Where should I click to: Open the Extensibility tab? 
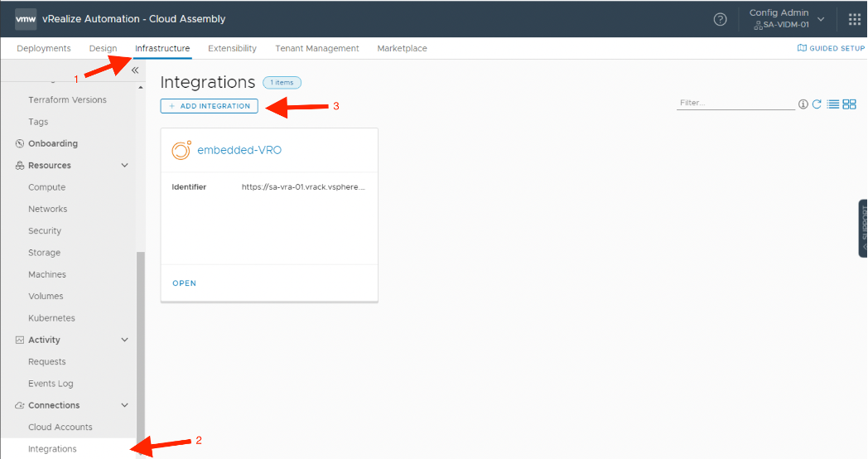coord(232,48)
